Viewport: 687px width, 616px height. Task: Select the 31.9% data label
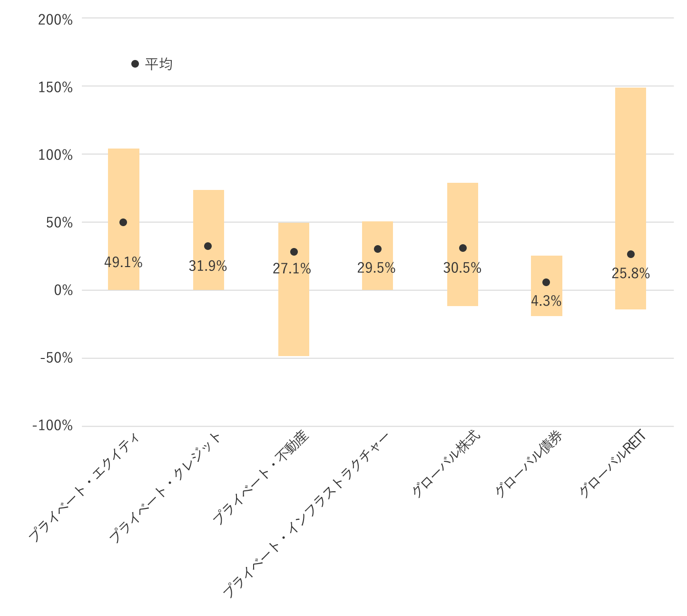pos(208,266)
